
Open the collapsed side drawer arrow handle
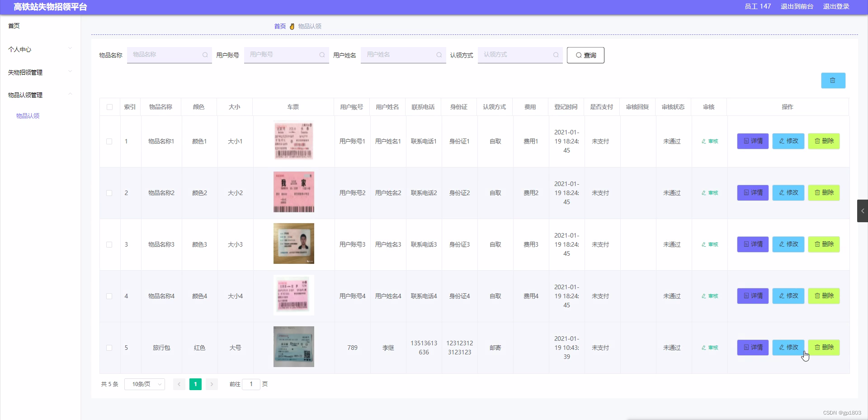point(863,211)
